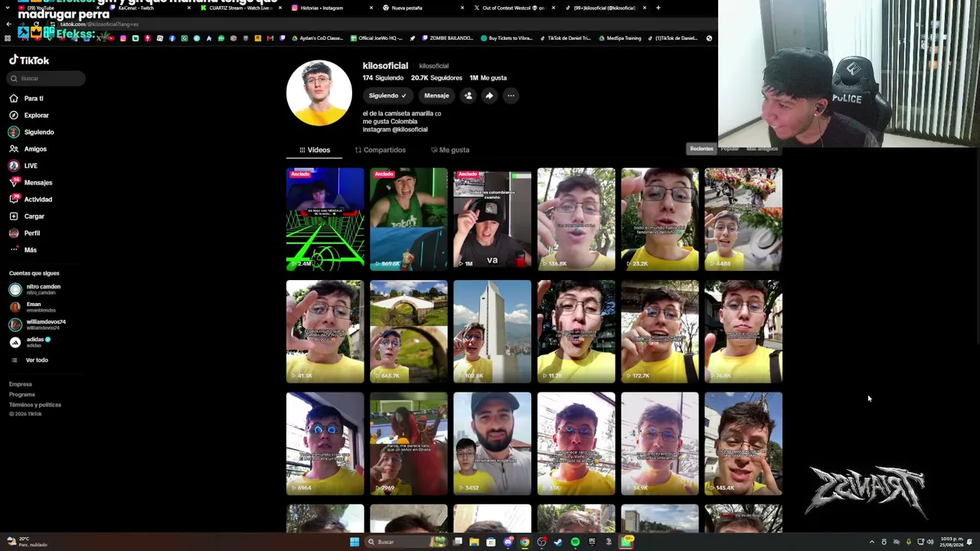Open the Más menu in sidebar
Screen dimensions: 980x551
point(23,250)
